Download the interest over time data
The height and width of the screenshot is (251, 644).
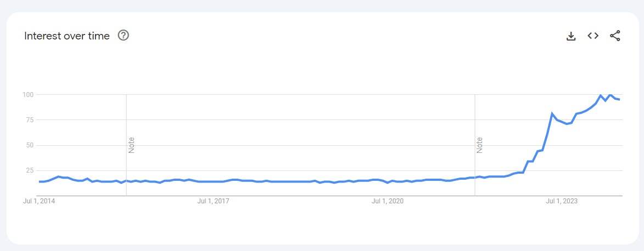click(571, 36)
